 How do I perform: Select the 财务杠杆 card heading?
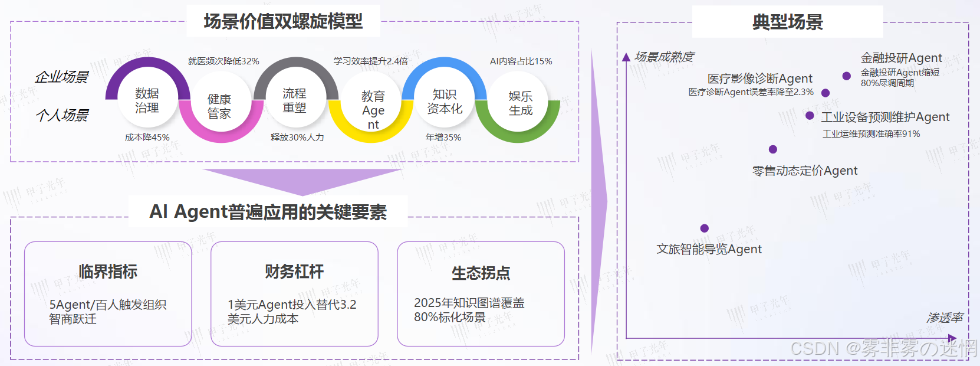(x=294, y=272)
